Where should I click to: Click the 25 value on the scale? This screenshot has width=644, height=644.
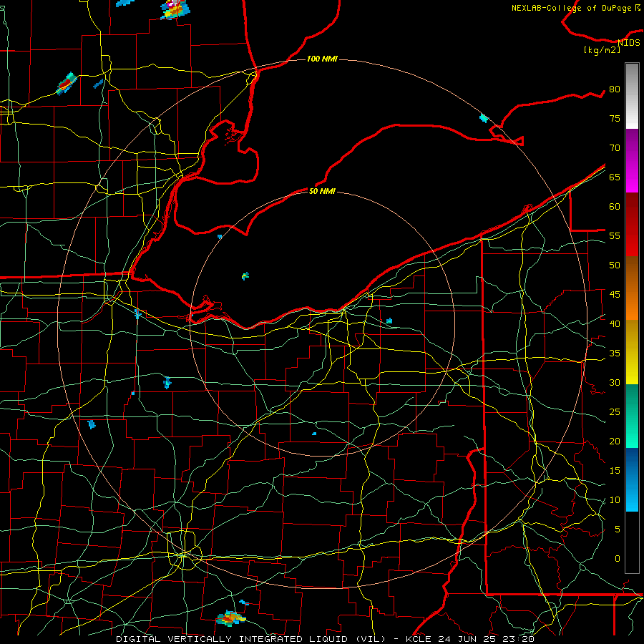coord(615,411)
